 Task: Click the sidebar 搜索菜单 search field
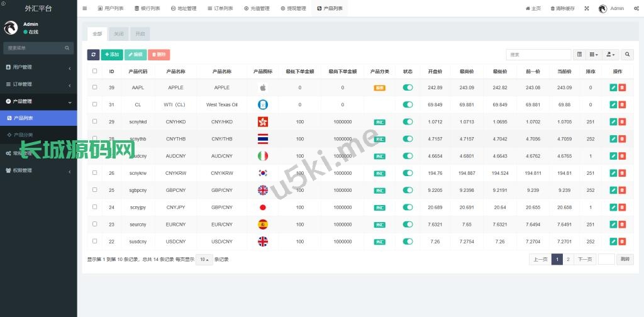35,48
